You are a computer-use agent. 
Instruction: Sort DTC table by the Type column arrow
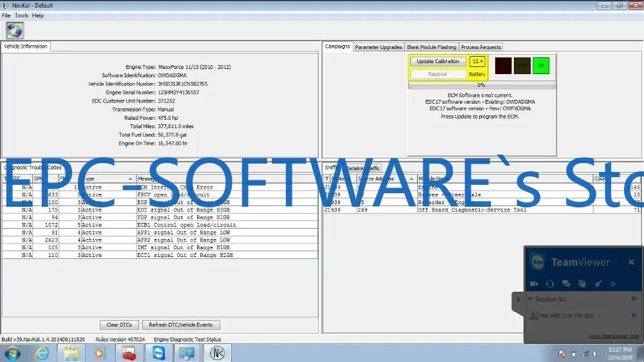pos(130,178)
